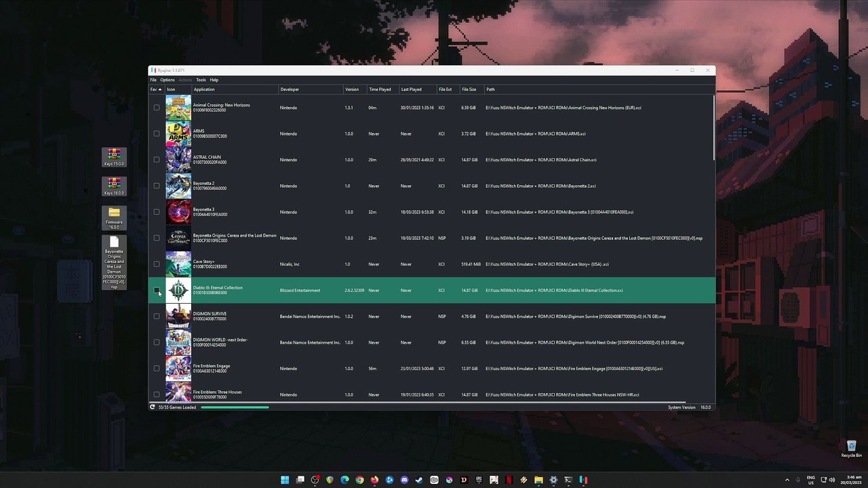Select the Diablo III Eternal Collection icon
Screen dimensions: 868x488
coord(178,290)
